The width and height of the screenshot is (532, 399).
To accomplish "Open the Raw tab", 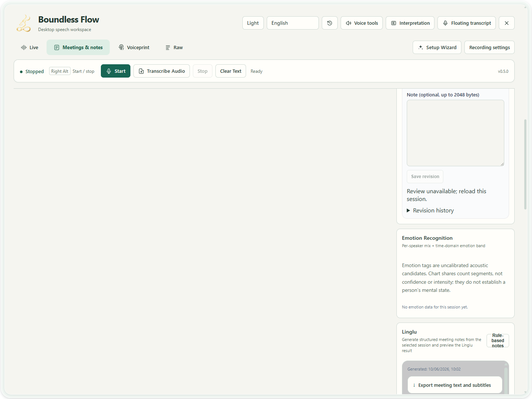I will pyautogui.click(x=174, y=47).
